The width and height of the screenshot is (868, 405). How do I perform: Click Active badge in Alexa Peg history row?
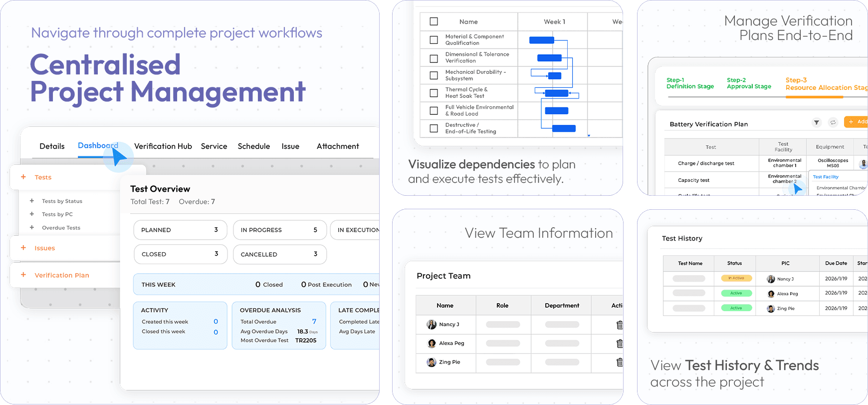[x=736, y=293]
